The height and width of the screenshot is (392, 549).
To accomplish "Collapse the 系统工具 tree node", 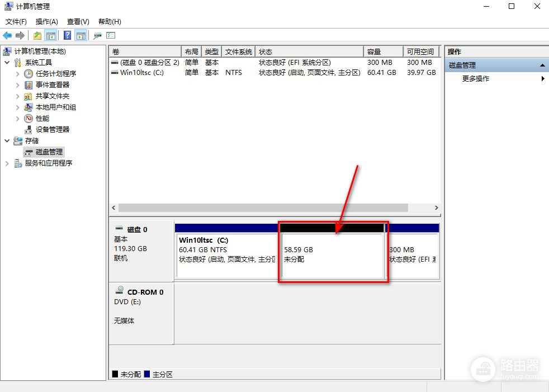I will (7, 63).
